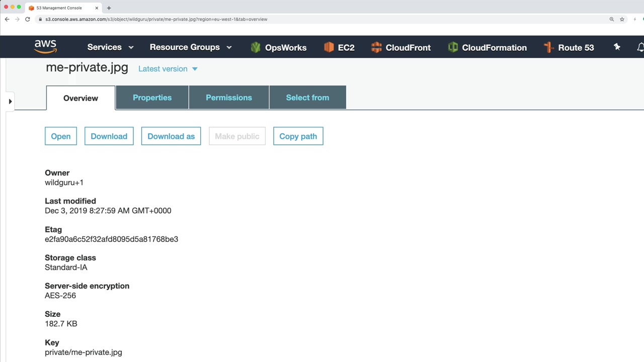Switch to the Properties tab
Image resolution: width=644 pixels, height=362 pixels.
pyautogui.click(x=152, y=98)
